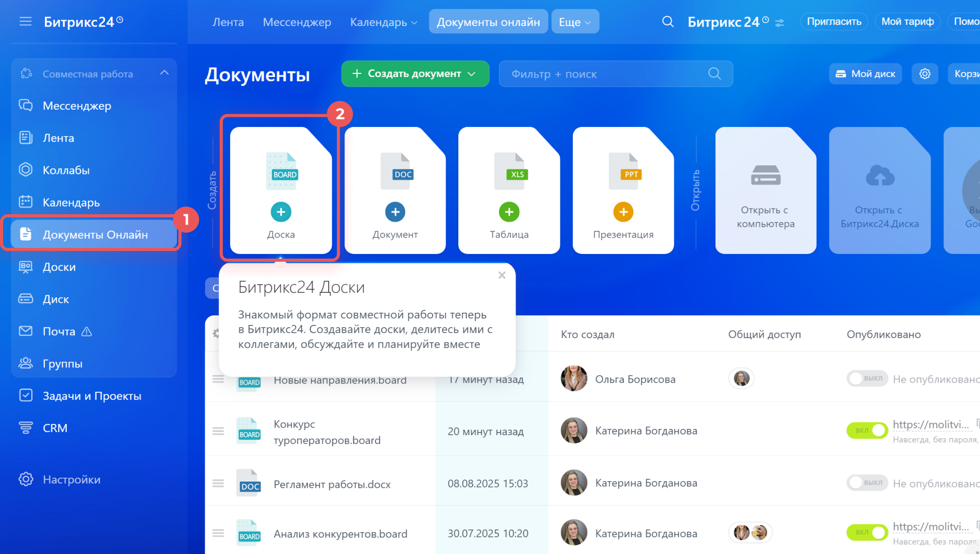The image size is (980, 554).
Task: Disable publishing for Конкурс туроператоров.board
Action: [x=867, y=431]
